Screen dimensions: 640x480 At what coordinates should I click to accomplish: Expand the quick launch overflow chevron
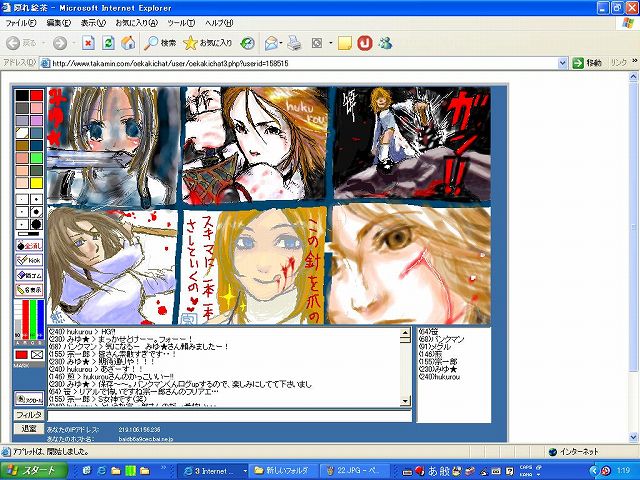tap(163, 468)
